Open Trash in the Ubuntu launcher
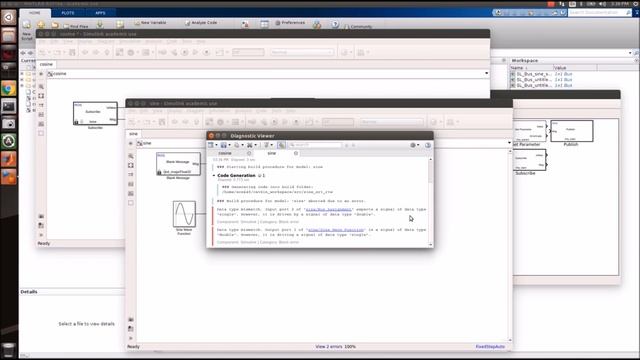The height and width of the screenshot is (360, 640). pos(9,350)
